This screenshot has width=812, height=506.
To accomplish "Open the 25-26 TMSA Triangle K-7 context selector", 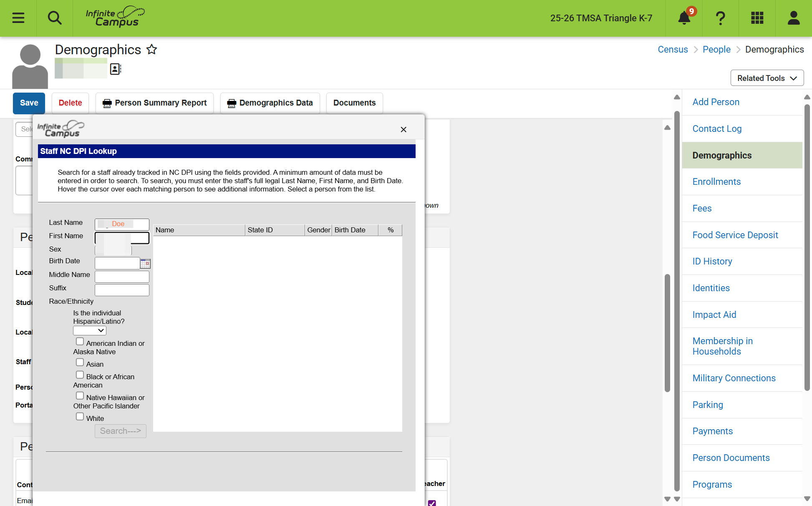I will pyautogui.click(x=601, y=18).
